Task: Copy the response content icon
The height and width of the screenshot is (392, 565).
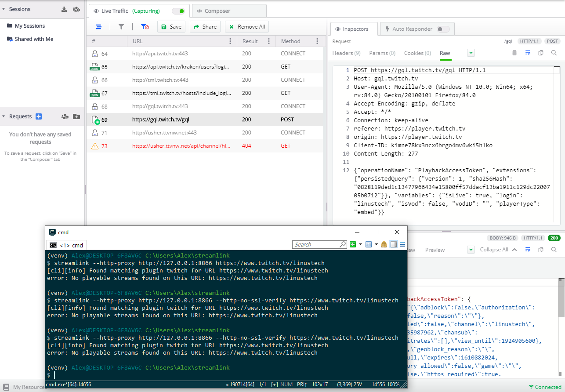Action: (541, 250)
